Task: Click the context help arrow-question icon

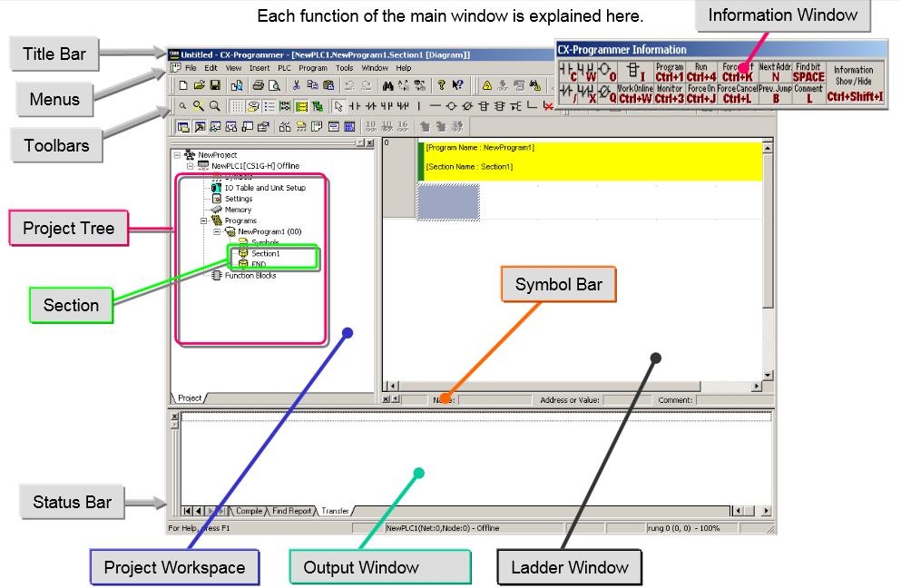Action: click(457, 85)
